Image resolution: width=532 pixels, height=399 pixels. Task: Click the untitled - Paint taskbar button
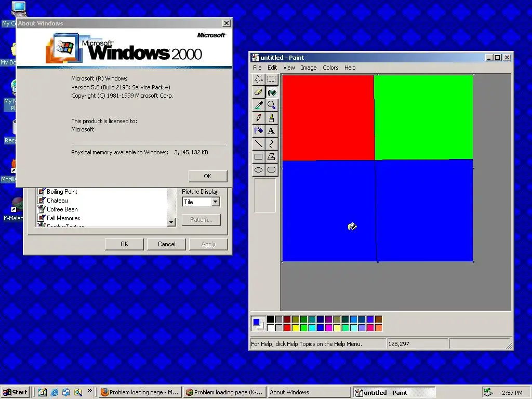(394, 392)
